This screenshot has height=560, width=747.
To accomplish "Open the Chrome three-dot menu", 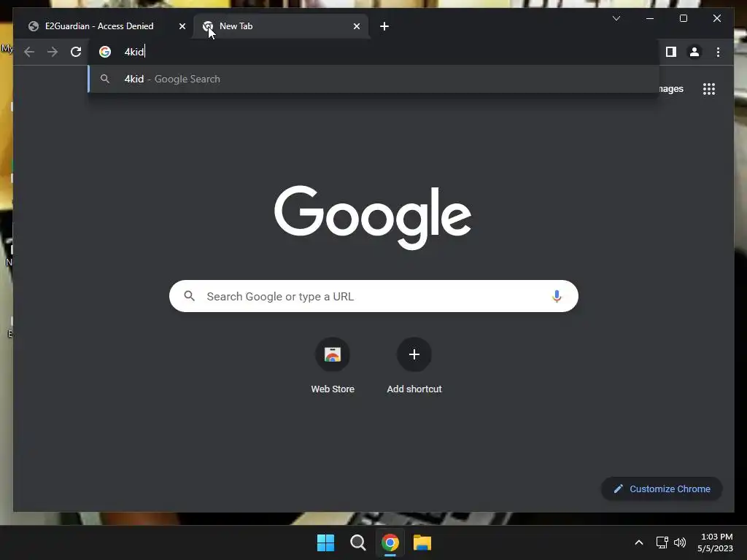I will coord(718,52).
